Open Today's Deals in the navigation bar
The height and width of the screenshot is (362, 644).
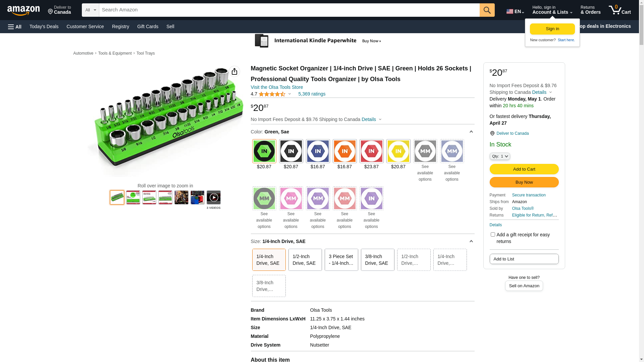click(x=44, y=26)
